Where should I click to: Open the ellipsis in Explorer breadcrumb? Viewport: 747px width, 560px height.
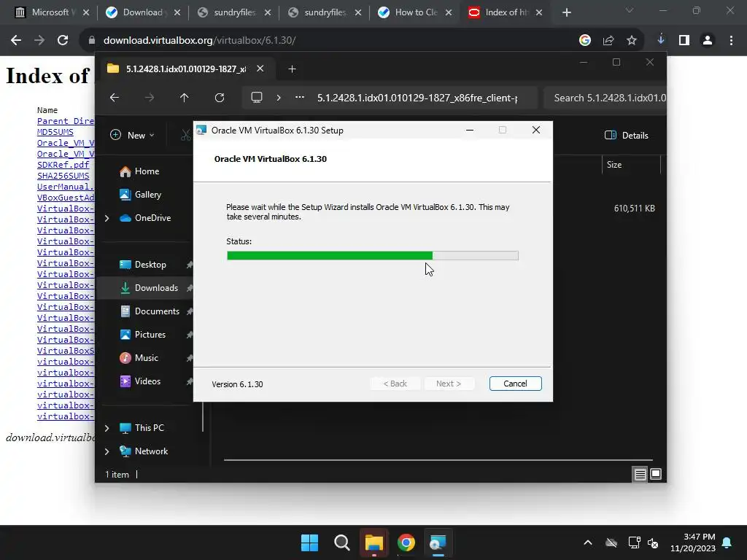coord(300,97)
